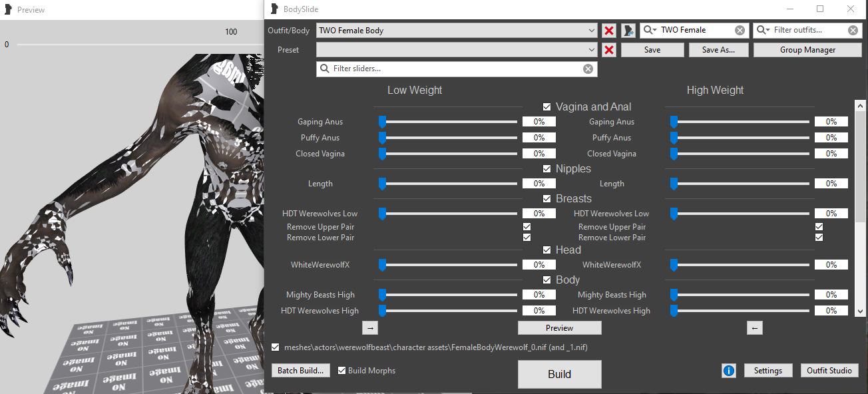Viewport: 868px width, 394px height.
Task: Click the Preview button
Action: click(x=559, y=328)
